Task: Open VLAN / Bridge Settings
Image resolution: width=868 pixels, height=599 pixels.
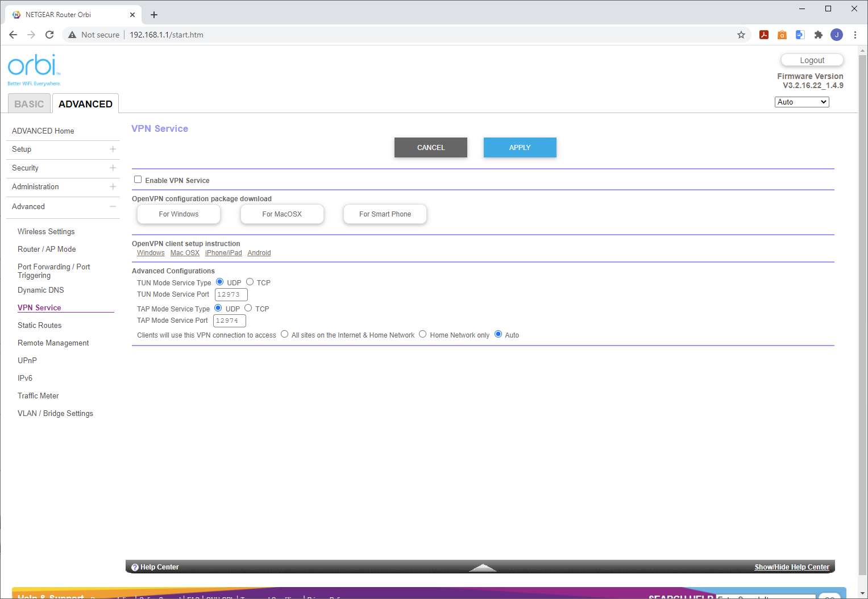Action: pyautogui.click(x=55, y=413)
